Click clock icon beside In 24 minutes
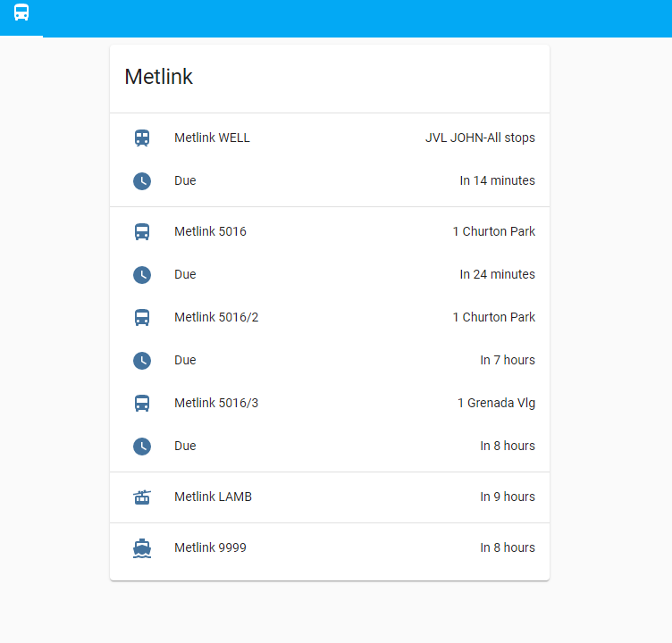This screenshot has width=672, height=643. pos(142,275)
